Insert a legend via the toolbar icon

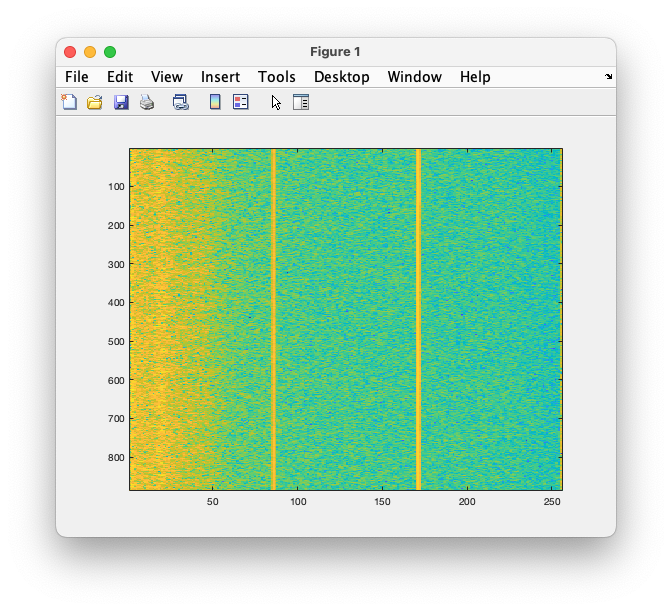pos(241,102)
